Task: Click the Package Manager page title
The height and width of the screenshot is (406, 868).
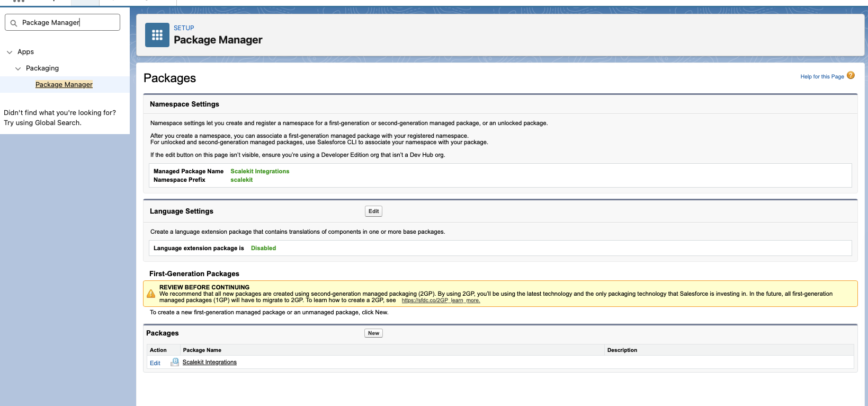Action: coord(218,40)
